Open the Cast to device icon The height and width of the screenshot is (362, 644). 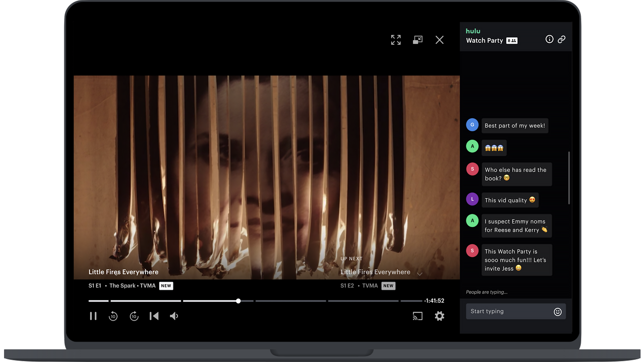pyautogui.click(x=418, y=316)
